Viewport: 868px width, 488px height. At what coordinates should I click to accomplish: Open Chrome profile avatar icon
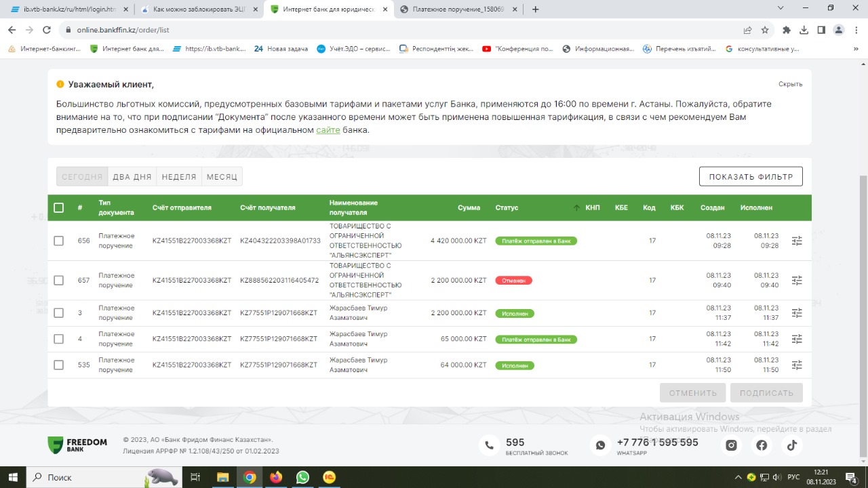pyautogui.click(x=839, y=30)
